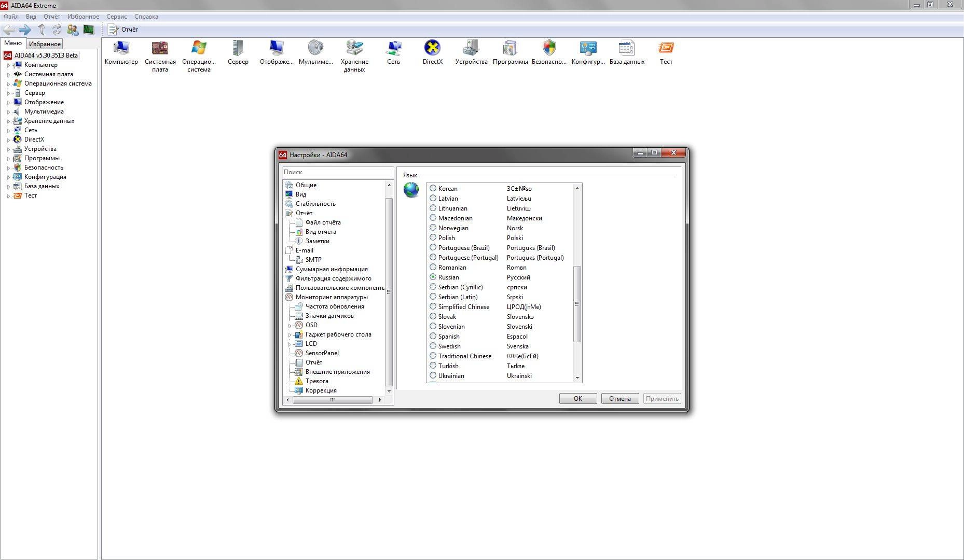Click the Применить button
The image size is (964, 560).
point(662,399)
